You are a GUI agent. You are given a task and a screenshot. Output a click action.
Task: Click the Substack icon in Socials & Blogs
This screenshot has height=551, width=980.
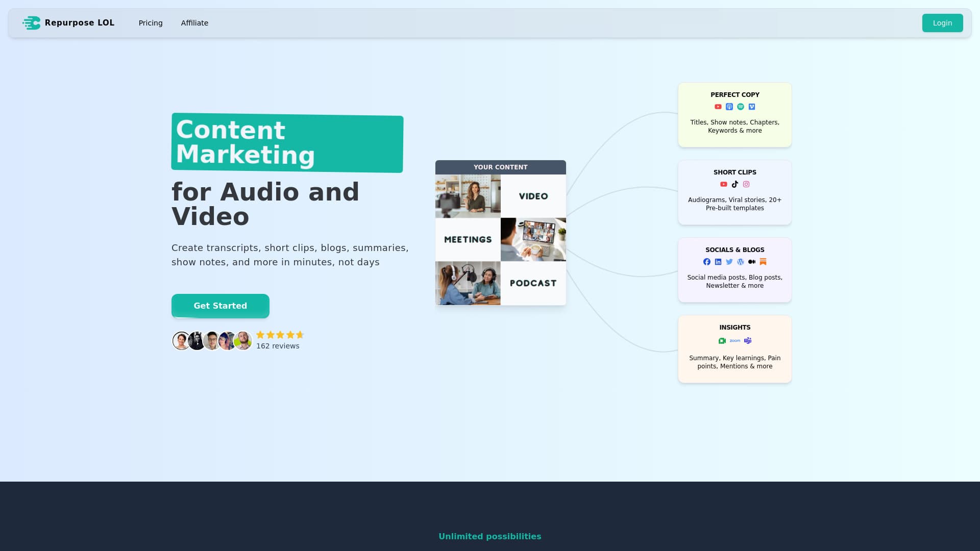tap(763, 262)
